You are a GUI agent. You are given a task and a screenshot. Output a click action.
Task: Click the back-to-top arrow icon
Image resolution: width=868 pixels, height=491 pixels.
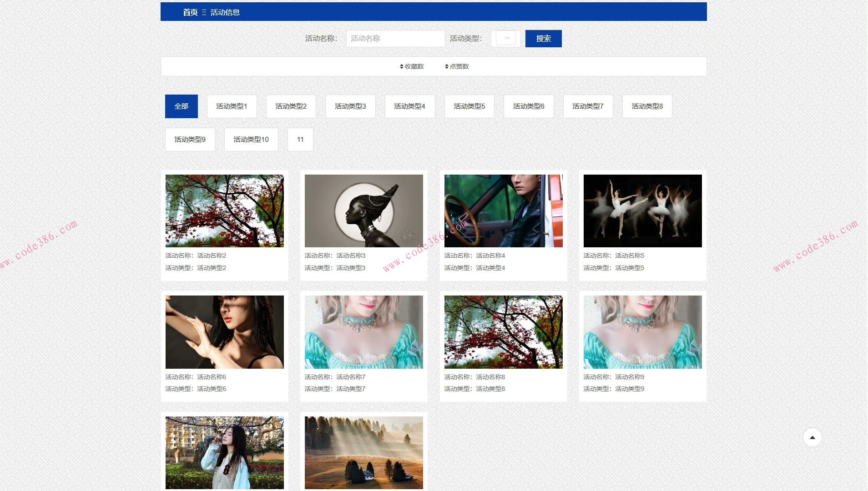[x=812, y=437]
